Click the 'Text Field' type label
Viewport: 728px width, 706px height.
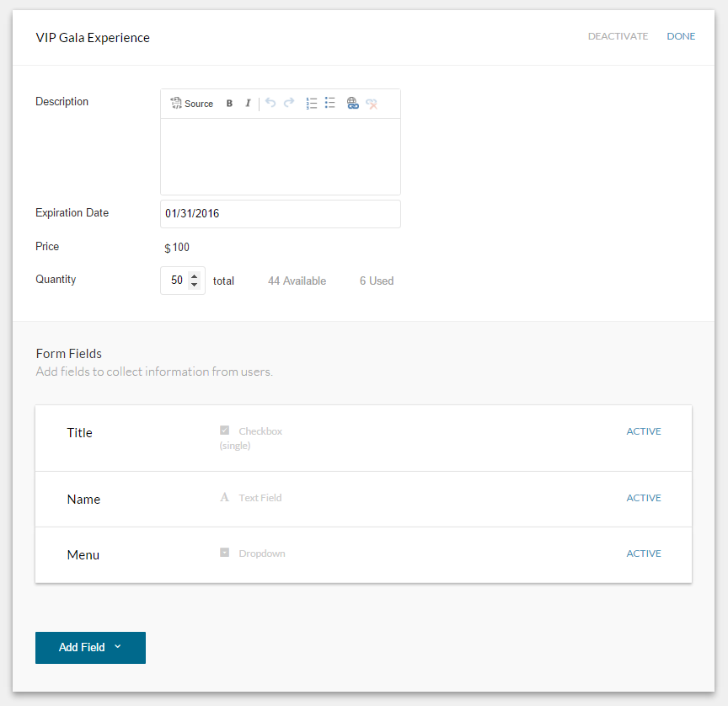click(x=260, y=498)
